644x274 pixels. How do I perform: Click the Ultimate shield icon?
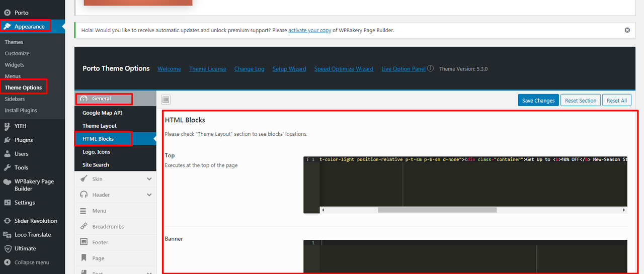click(x=7, y=248)
